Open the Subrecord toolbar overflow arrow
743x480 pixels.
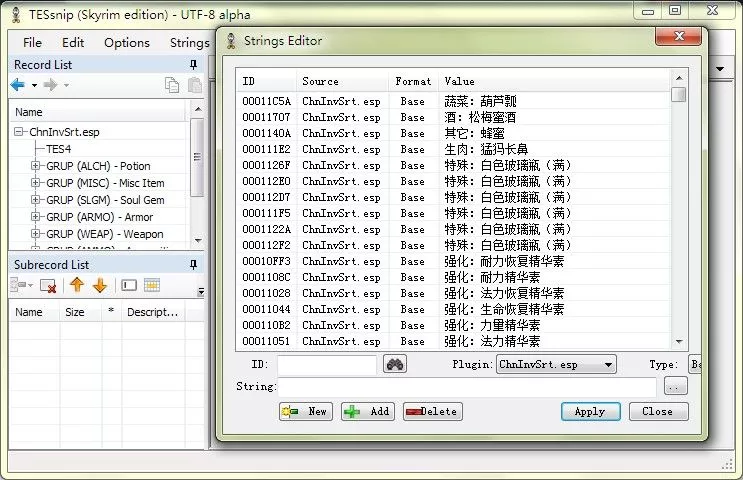pos(201,291)
